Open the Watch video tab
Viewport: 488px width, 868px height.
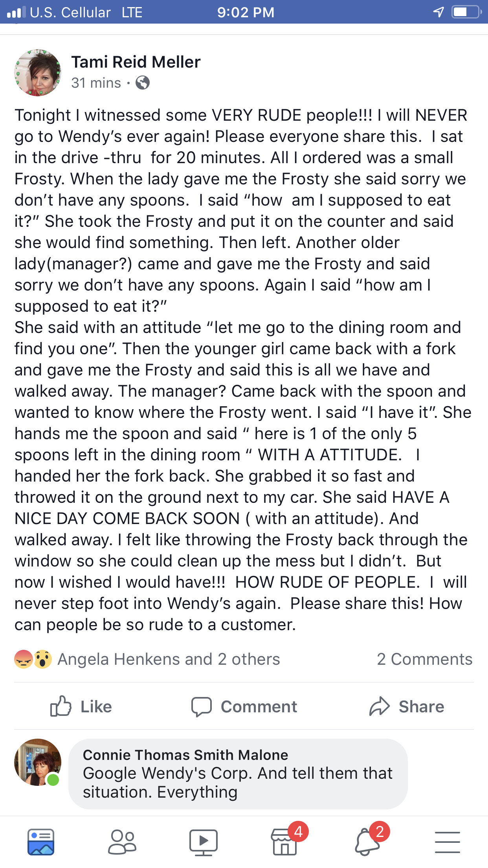203,842
